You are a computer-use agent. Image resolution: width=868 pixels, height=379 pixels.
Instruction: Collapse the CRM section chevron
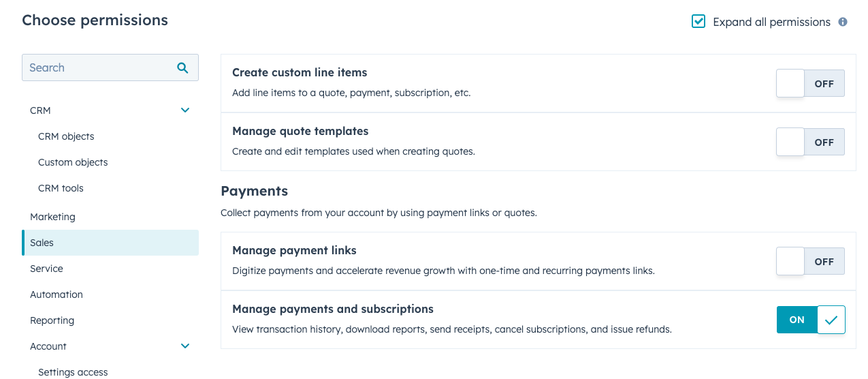(185, 110)
